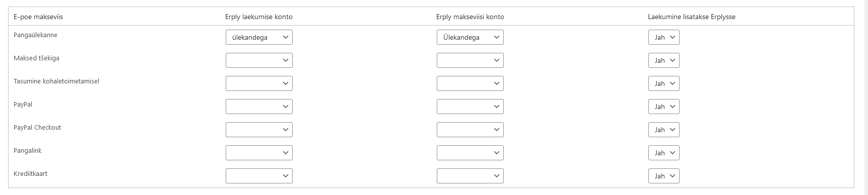
Task: Open laekumise konto dropdown for Maksed tšekiga
Action: [259, 60]
